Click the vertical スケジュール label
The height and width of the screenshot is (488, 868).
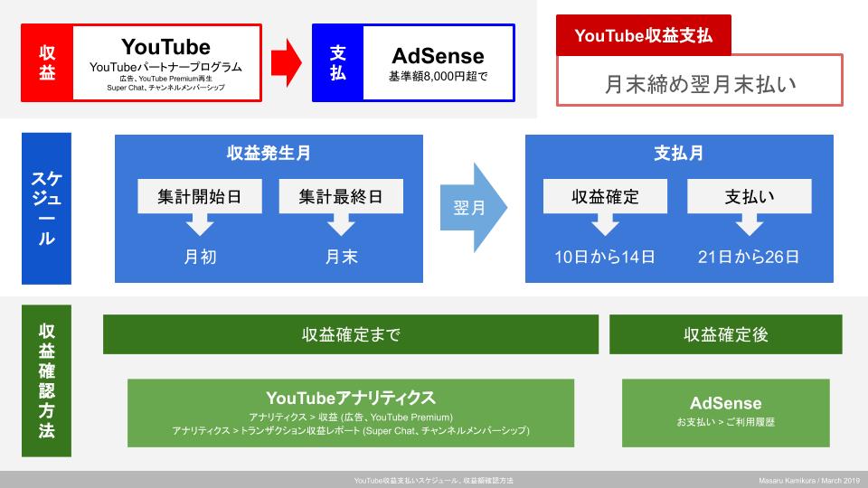[x=46, y=208]
